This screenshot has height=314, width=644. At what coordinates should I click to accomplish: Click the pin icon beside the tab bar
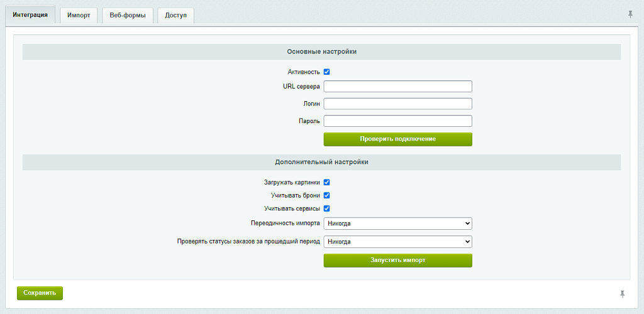point(630,14)
